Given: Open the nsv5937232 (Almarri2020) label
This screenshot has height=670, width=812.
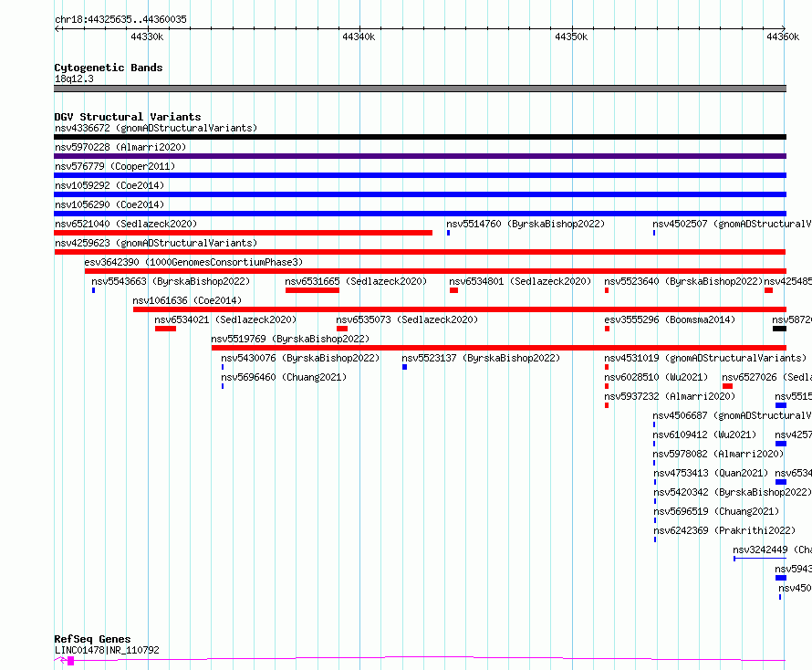Looking at the screenshot, I should click(x=670, y=396).
